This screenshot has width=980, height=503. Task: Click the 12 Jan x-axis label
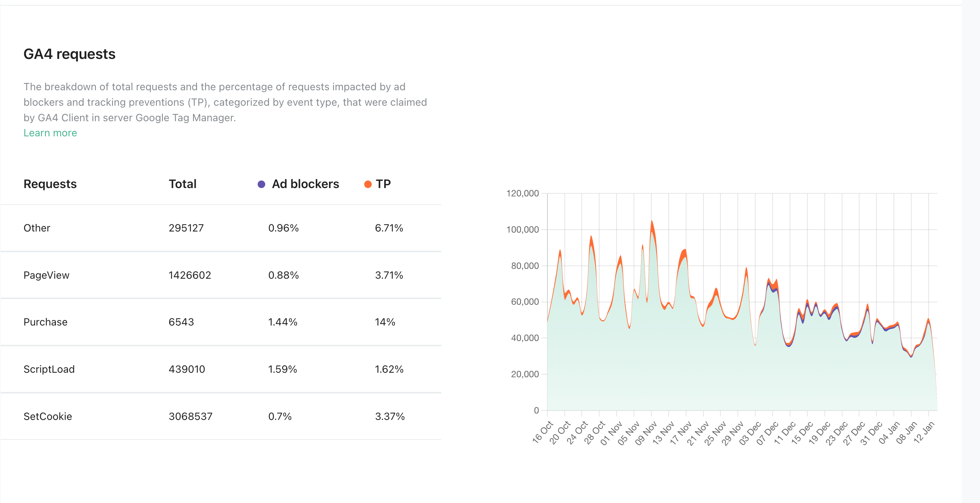tap(924, 432)
